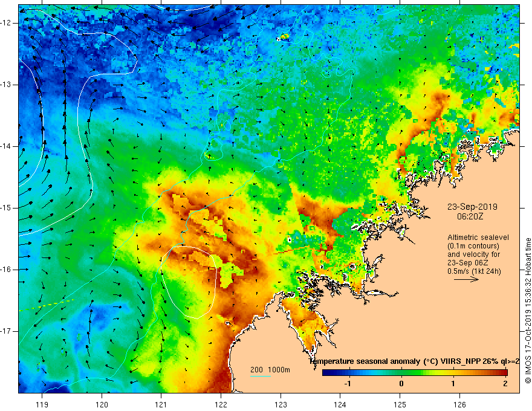Click the 0.5m/s (1kt 24h) label
The width and height of the screenshot is (532, 411).
(474, 271)
